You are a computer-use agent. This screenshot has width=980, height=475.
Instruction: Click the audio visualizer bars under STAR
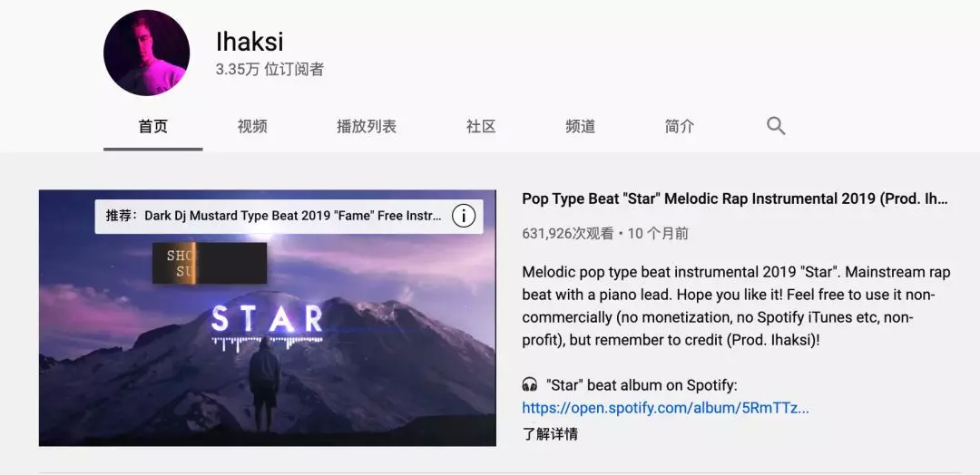267,342
